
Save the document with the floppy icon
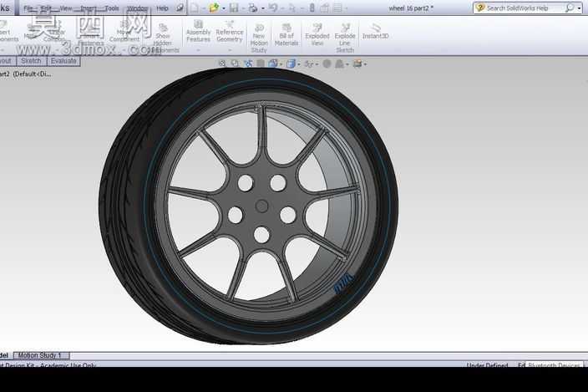pos(234,8)
